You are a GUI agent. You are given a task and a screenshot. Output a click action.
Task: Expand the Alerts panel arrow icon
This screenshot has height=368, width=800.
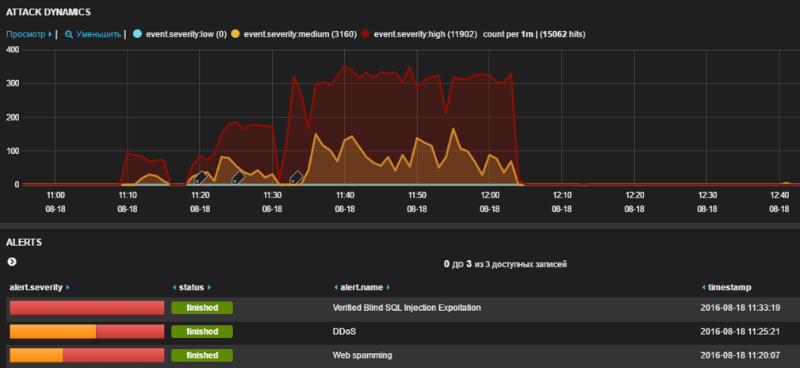[12, 262]
